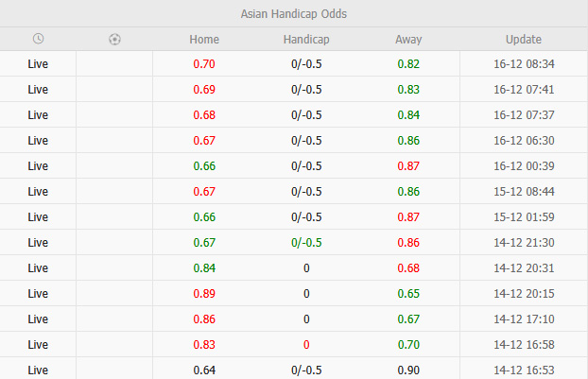The image size is (588, 379).
Task: Click the Asian Handicap Odds title bar
Action: tap(294, 14)
